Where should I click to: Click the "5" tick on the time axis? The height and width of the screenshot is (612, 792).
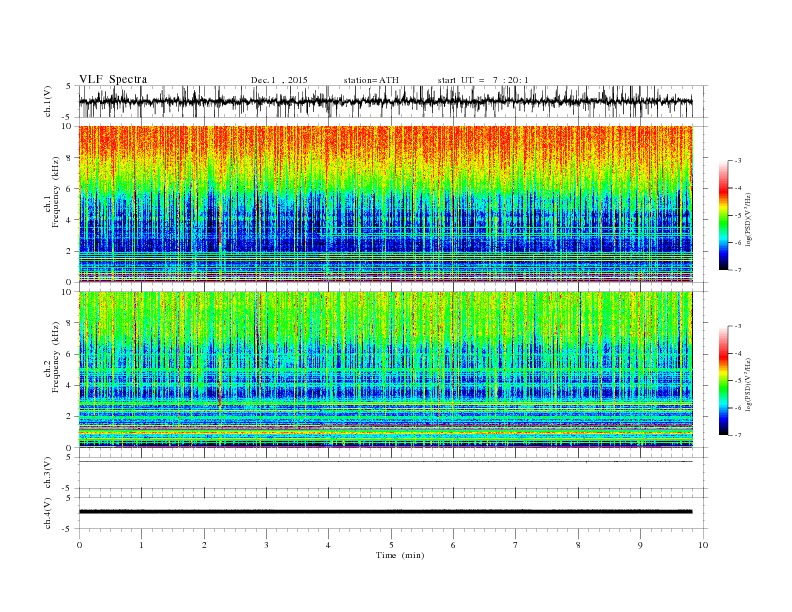pos(391,545)
